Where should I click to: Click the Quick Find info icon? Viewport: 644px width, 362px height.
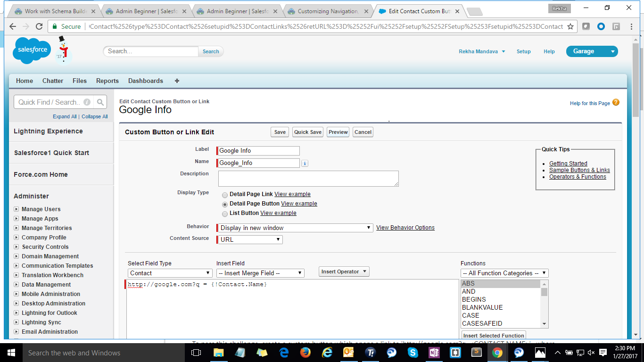click(87, 102)
